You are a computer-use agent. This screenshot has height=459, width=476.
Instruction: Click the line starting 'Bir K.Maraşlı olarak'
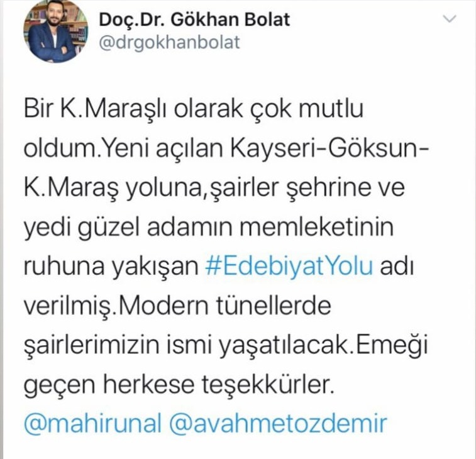194,109
